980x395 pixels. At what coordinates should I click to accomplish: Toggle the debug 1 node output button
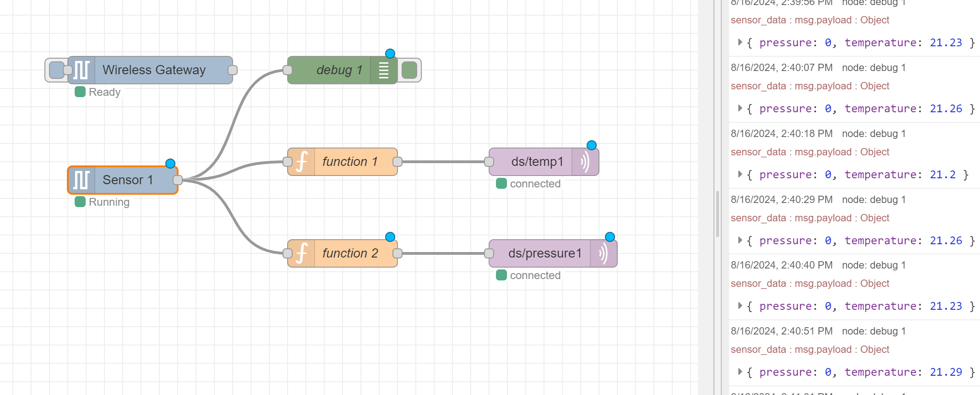click(x=409, y=70)
